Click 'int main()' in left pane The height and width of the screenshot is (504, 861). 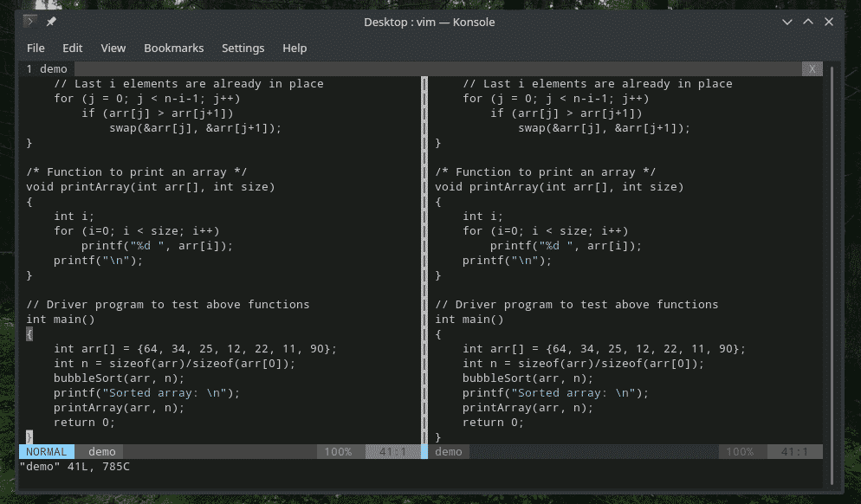[61, 320]
